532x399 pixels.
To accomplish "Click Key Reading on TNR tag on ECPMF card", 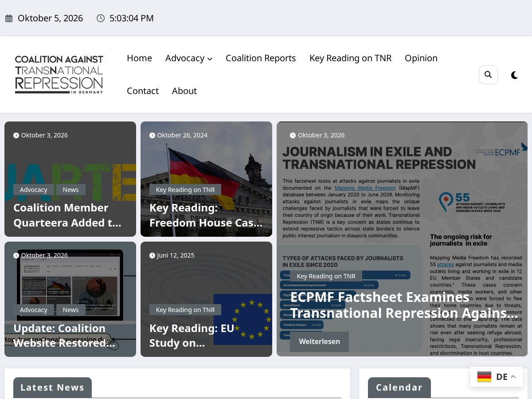I will [326, 276].
